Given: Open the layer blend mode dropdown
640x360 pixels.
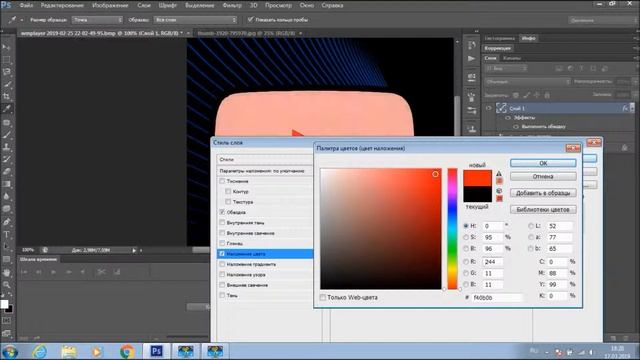Looking at the screenshot, I should tap(527, 82).
